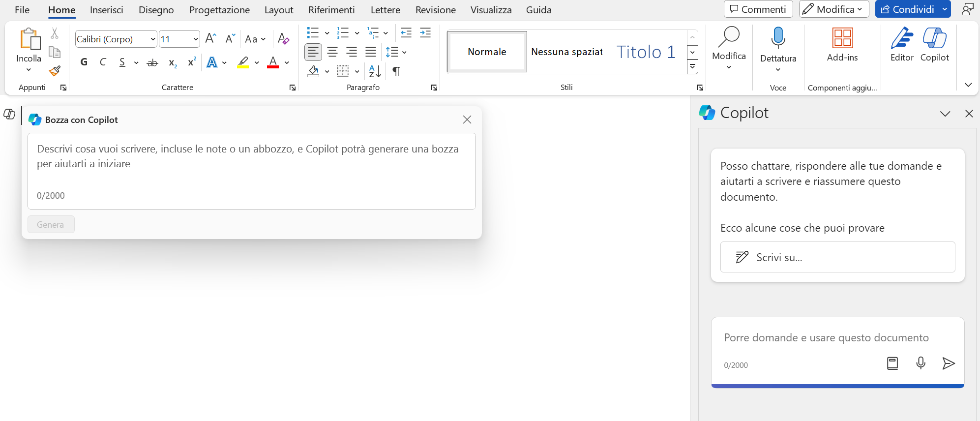This screenshot has height=421, width=980.
Task: Apply yellow text highlight color
Action: (243, 62)
